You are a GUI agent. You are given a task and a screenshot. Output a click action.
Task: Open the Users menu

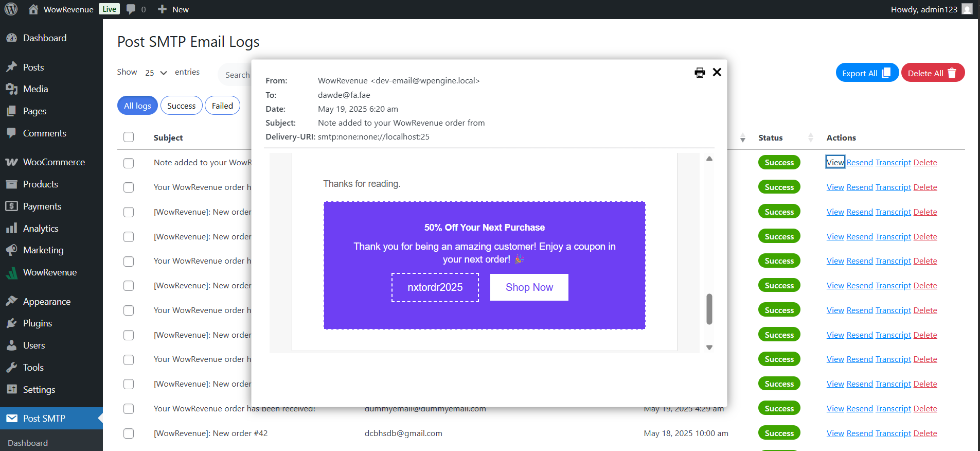[x=51, y=345]
